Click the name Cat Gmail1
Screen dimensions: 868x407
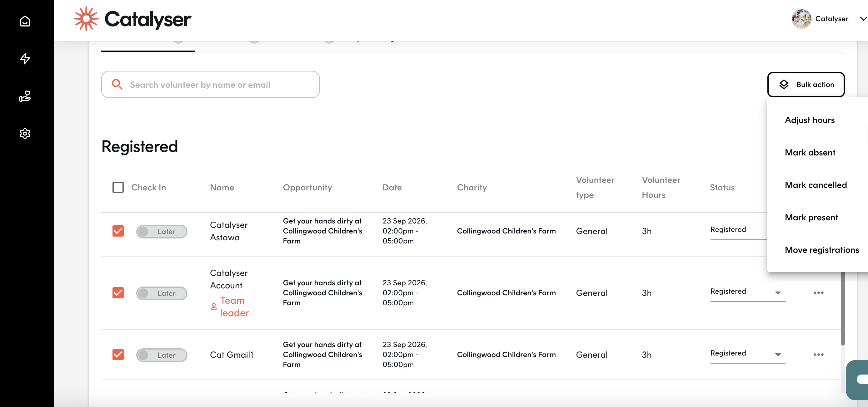click(232, 355)
